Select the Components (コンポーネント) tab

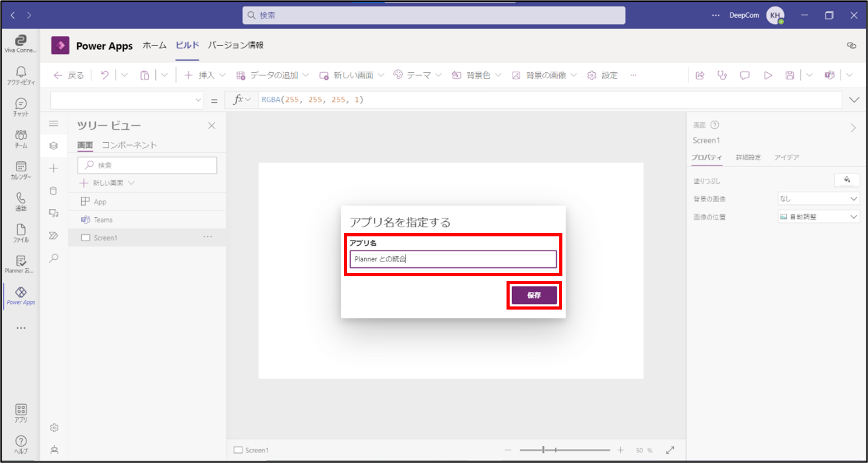pos(130,145)
